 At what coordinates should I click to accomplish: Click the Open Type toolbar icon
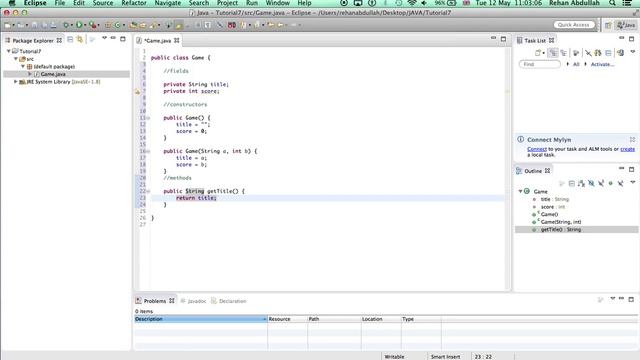point(133,25)
